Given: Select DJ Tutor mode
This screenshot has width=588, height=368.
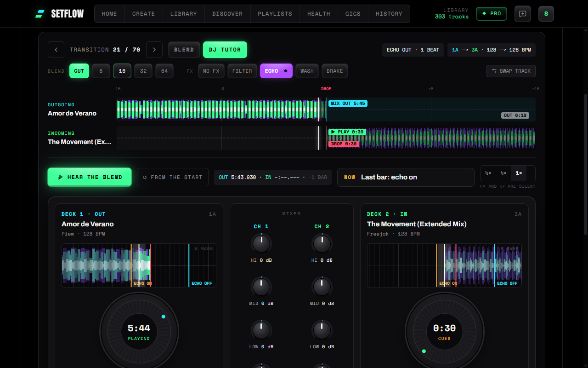Looking at the screenshot, I should pyautogui.click(x=225, y=50).
